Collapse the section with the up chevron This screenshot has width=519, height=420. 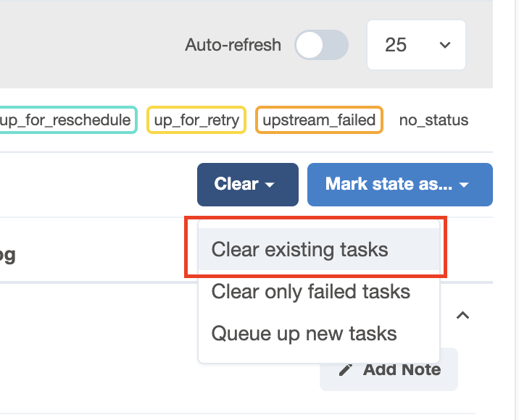tap(462, 315)
